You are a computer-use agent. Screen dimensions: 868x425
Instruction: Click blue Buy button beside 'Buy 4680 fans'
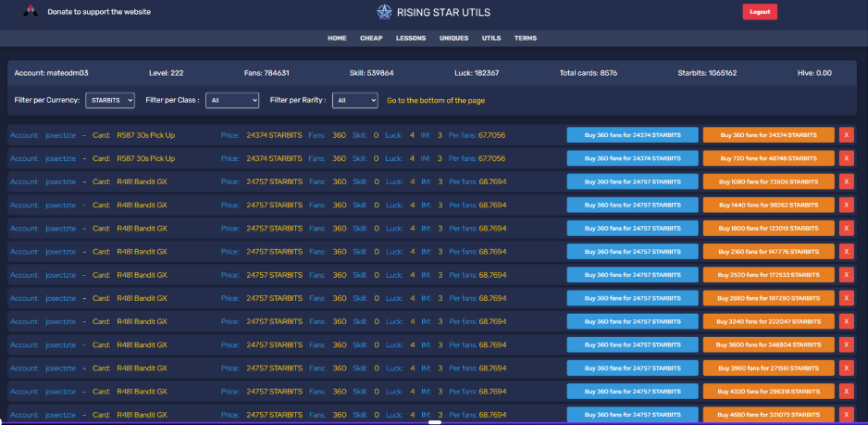(x=632, y=415)
